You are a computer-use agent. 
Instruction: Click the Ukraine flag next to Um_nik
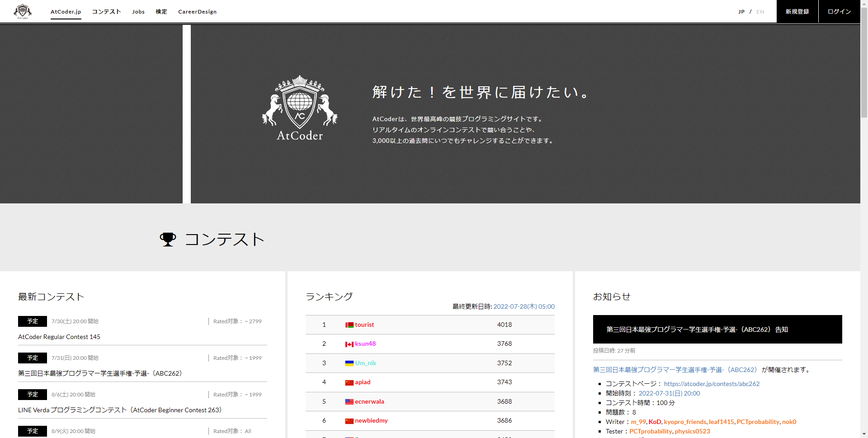click(349, 363)
